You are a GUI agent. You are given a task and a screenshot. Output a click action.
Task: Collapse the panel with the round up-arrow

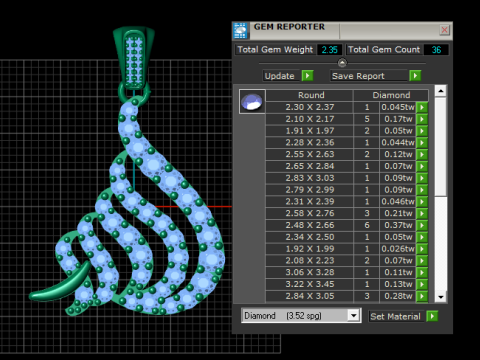[x=342, y=62]
